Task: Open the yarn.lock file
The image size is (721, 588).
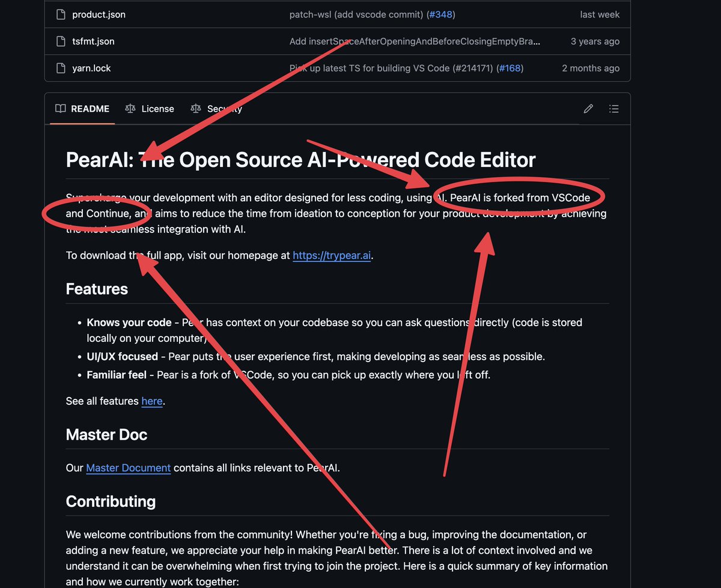Action: 91,68
